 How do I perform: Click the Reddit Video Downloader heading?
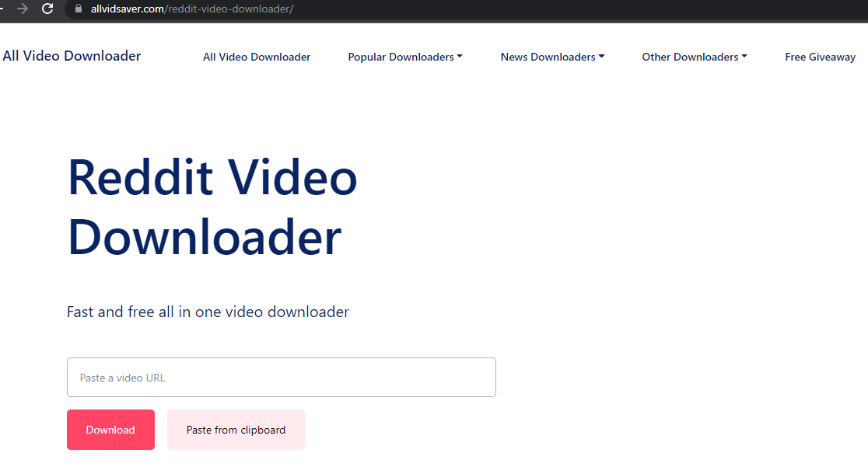[x=212, y=207]
